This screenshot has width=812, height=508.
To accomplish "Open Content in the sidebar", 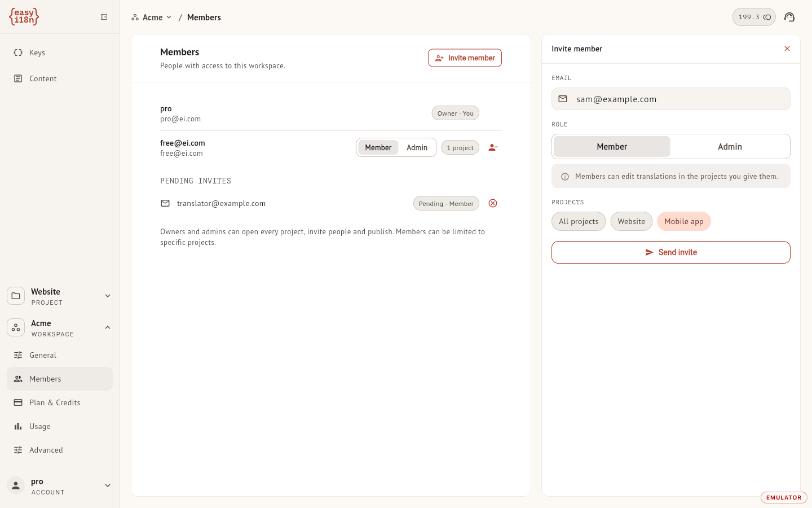I will [60, 78].
